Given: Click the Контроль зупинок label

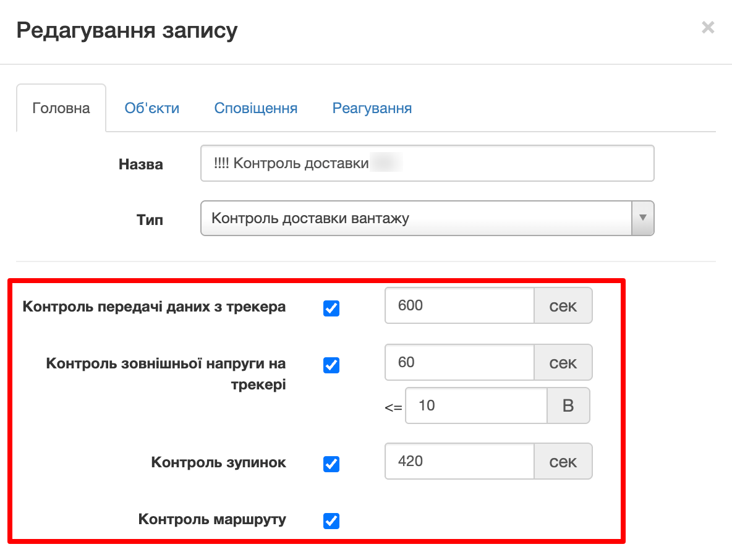Looking at the screenshot, I should (x=218, y=462).
